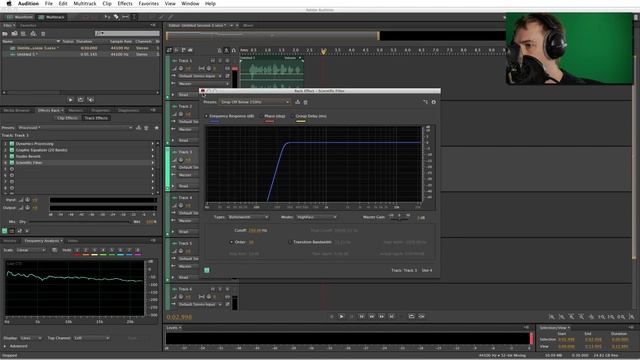The height and width of the screenshot is (360, 640).
Task: Click the Razor tool in toolbar
Action: (x=116, y=17)
